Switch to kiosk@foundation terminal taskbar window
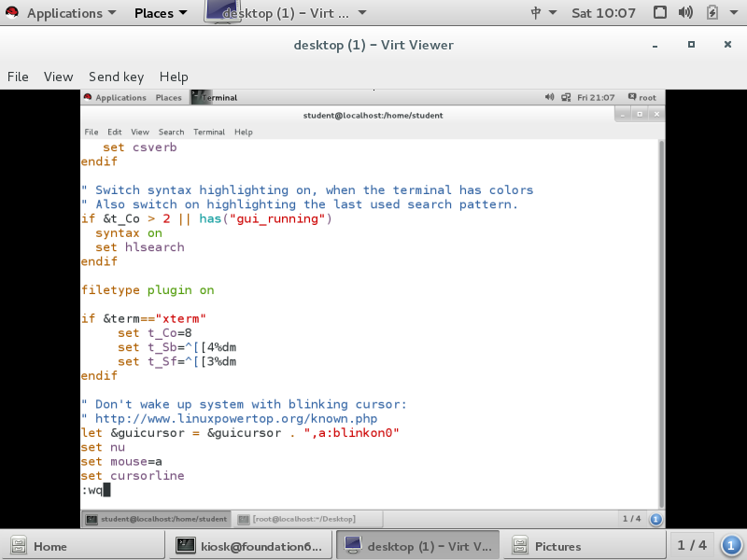Image resolution: width=747 pixels, height=560 pixels. (250, 546)
